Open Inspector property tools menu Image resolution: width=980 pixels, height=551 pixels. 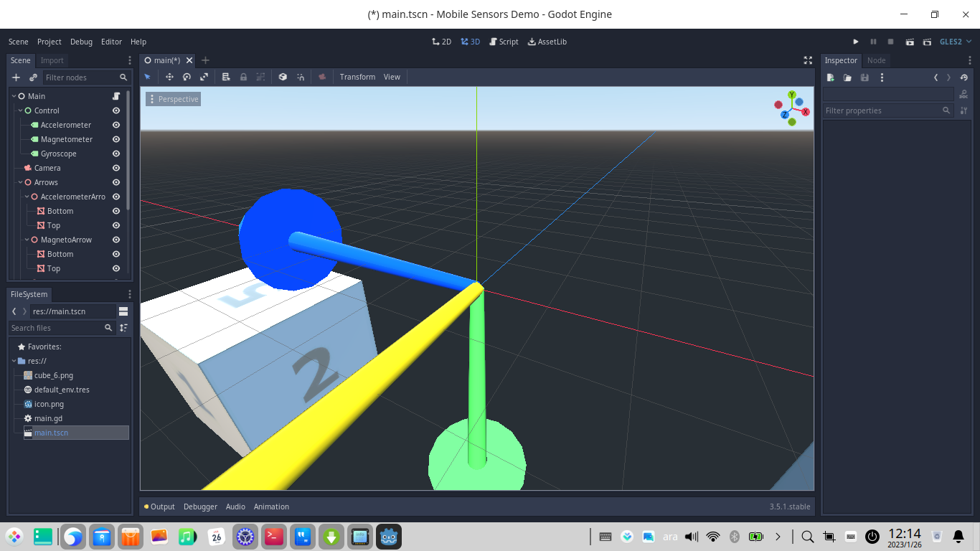[x=963, y=110]
